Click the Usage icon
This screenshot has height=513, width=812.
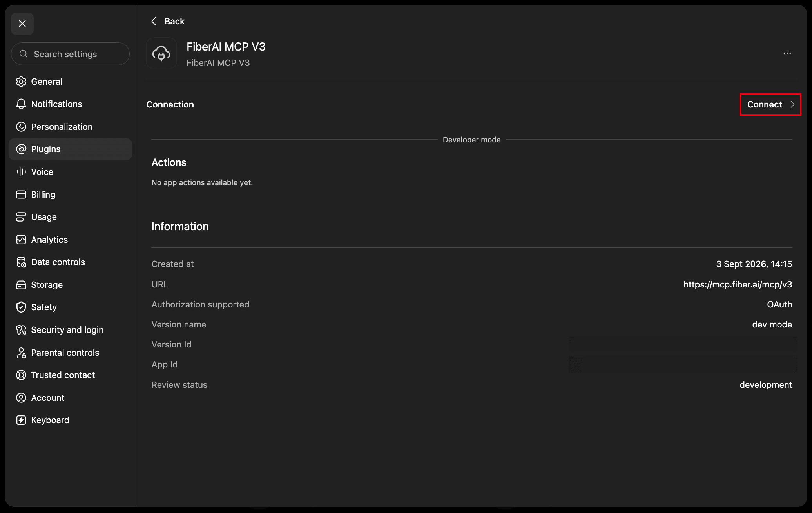click(x=21, y=217)
